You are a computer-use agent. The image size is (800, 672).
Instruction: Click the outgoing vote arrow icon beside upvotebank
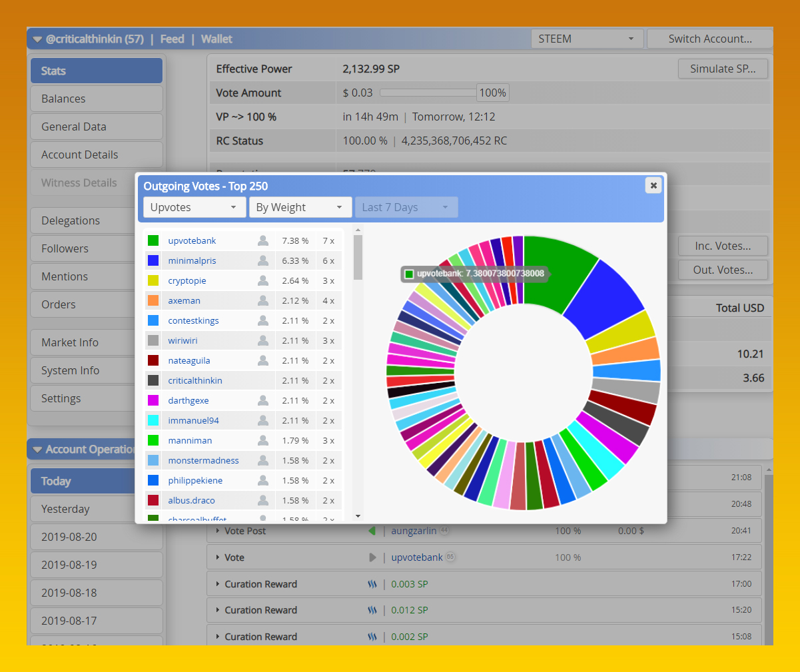tap(372, 557)
